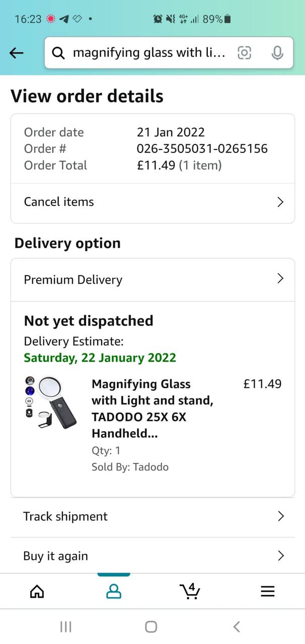Expand Cancel items chevron
Image resolution: width=305 pixels, height=644 pixels.
coord(280,202)
